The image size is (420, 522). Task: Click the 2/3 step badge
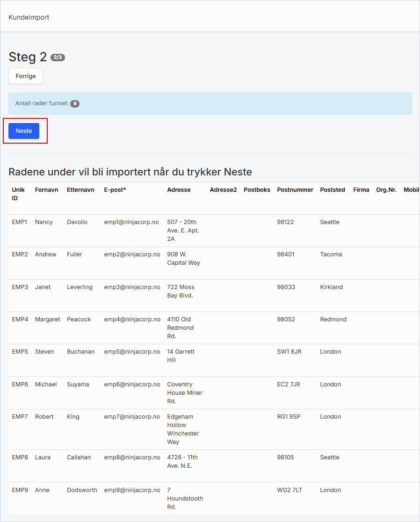[58, 58]
